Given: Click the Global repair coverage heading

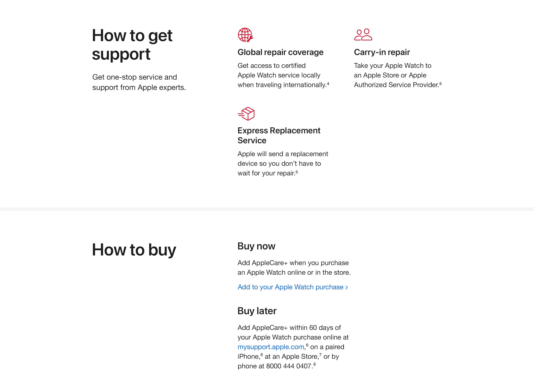Looking at the screenshot, I should coord(280,52).
